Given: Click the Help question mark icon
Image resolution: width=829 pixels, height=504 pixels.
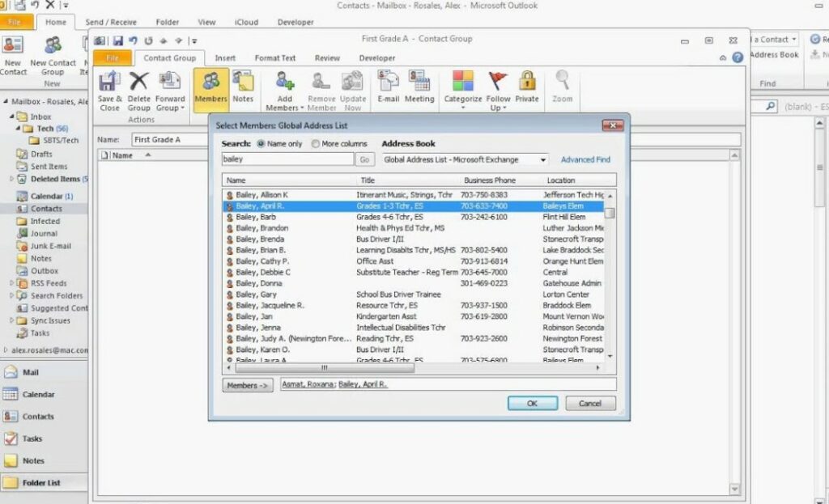Looking at the screenshot, I should [738, 57].
